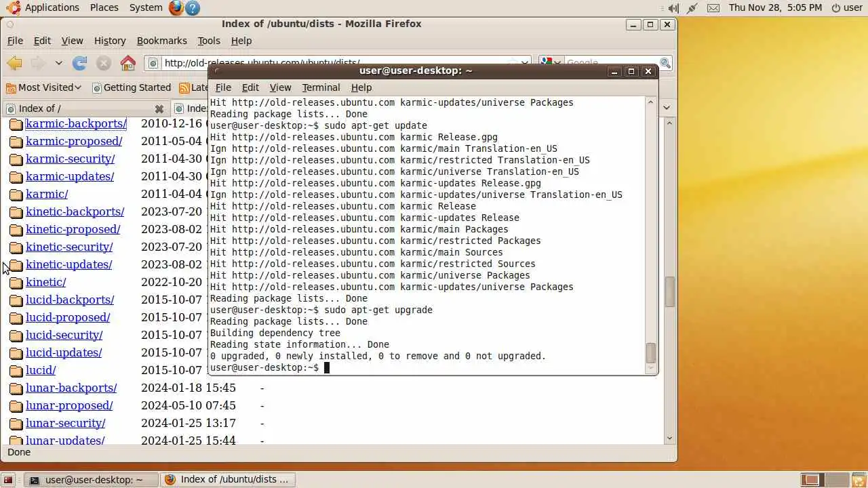Open the Help icon in top panel
Viewport: 868px width, 488px height.
(x=193, y=7)
